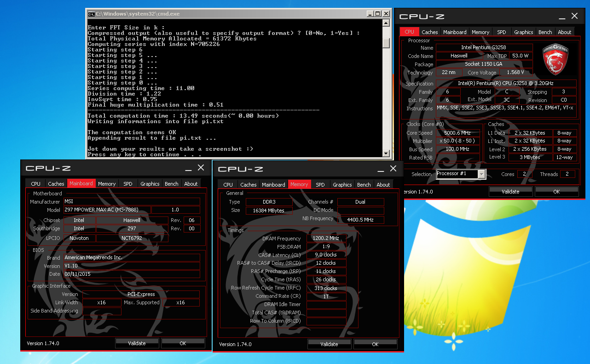Image resolution: width=590 pixels, height=364 pixels.
Task: Select SPD tab in top-right CPU-Z window
Action: click(x=501, y=32)
